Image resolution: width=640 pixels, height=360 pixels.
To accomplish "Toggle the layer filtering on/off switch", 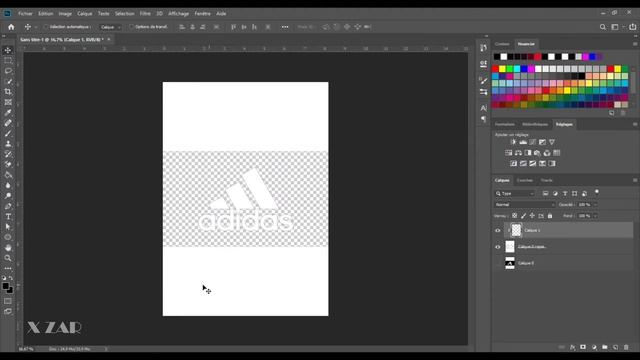I will [597, 191].
